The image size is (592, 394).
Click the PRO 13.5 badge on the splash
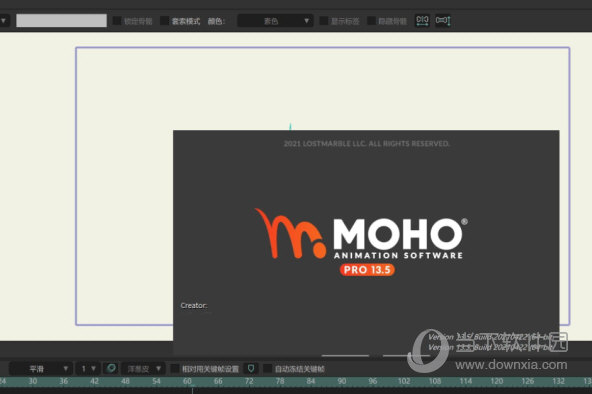point(367,270)
